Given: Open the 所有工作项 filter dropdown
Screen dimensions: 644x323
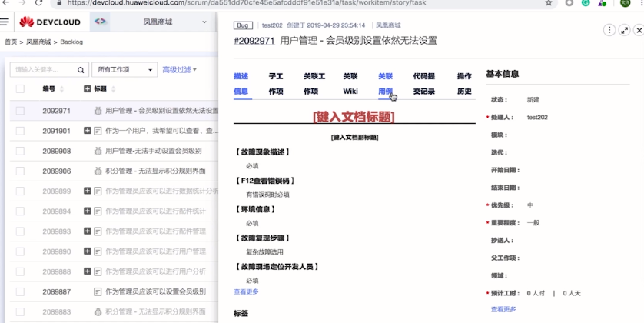Looking at the screenshot, I should (124, 70).
